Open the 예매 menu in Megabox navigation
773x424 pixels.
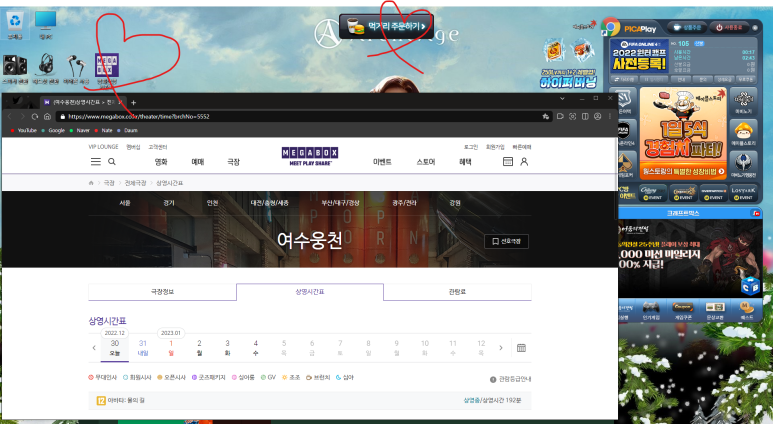pyautogui.click(x=198, y=162)
